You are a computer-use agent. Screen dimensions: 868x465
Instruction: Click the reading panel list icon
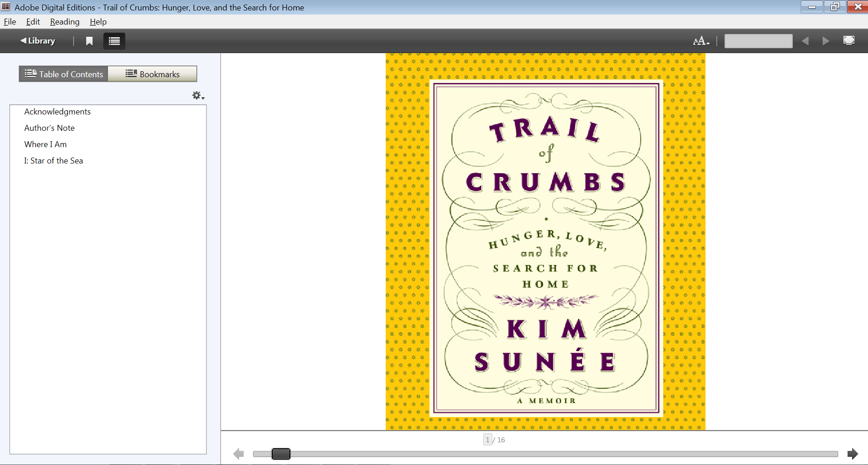tap(113, 41)
